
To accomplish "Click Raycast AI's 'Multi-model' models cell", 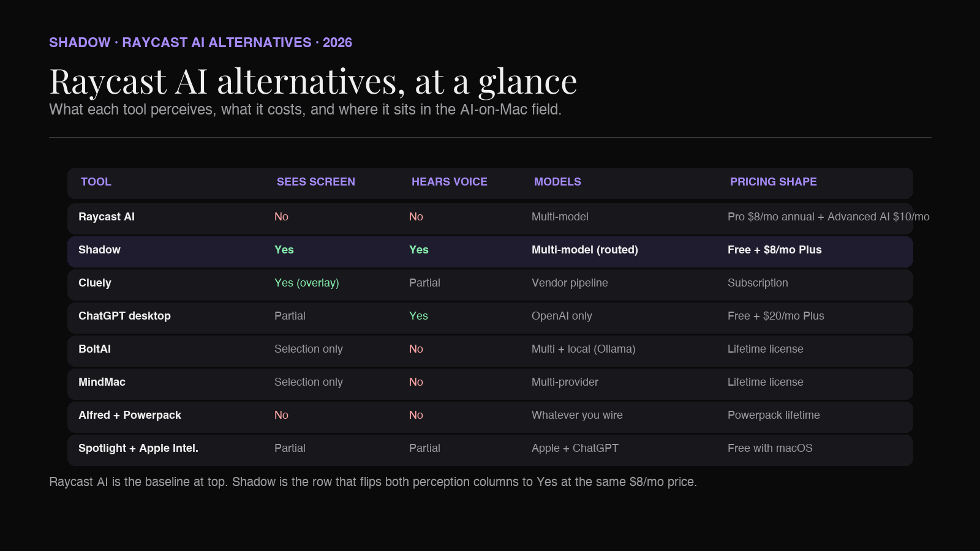I will click(560, 217).
